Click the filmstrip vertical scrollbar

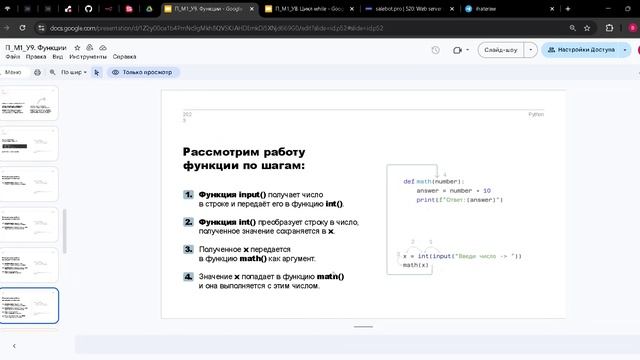pyautogui.click(x=64, y=231)
